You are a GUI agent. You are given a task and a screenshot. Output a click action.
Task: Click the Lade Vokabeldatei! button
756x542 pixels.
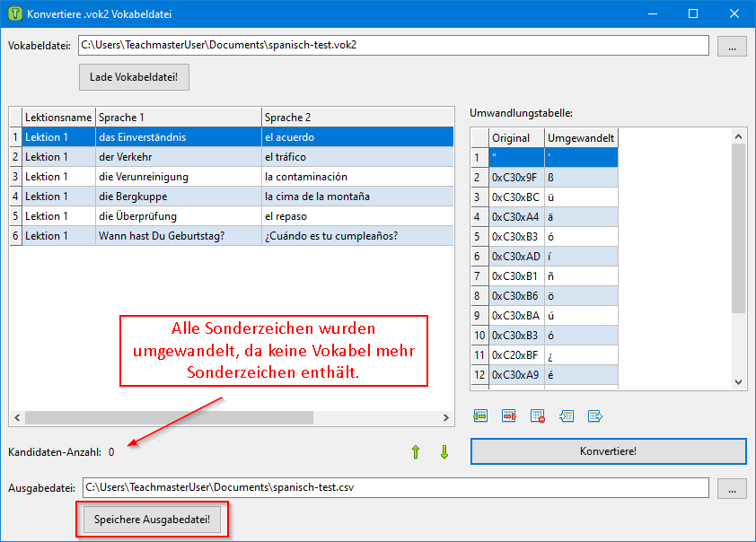click(134, 77)
